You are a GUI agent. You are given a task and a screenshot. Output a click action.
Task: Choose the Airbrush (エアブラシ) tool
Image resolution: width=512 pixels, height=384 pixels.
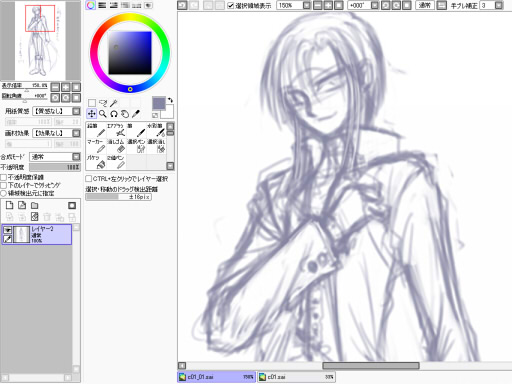(116, 130)
